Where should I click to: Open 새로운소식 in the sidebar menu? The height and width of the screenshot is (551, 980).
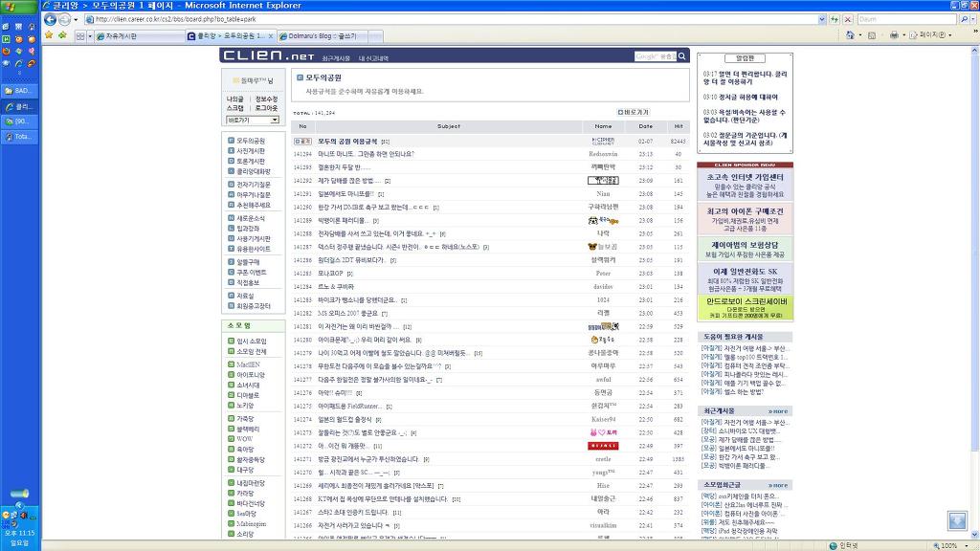[x=251, y=219]
